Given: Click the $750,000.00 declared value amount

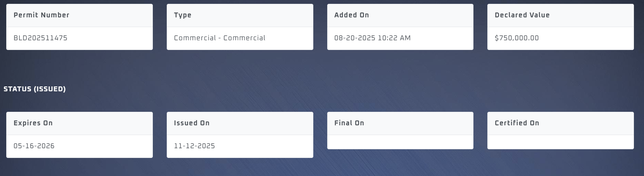Looking at the screenshot, I should click(517, 38).
